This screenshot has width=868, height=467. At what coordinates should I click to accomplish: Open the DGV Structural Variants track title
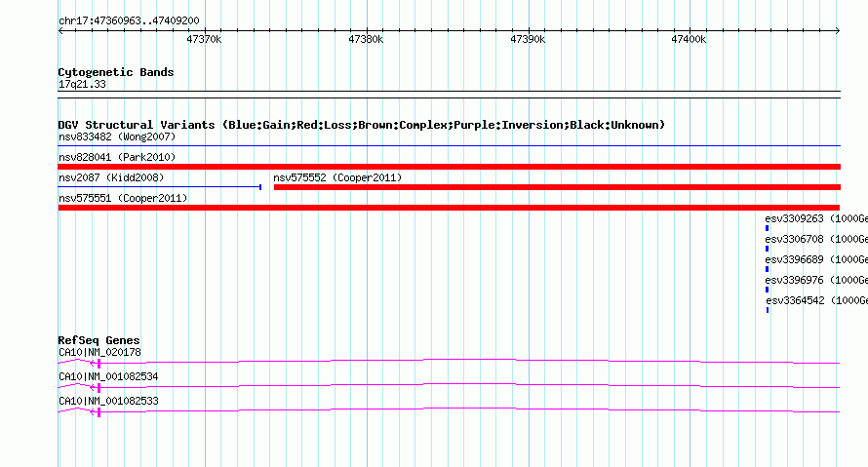click(362, 125)
